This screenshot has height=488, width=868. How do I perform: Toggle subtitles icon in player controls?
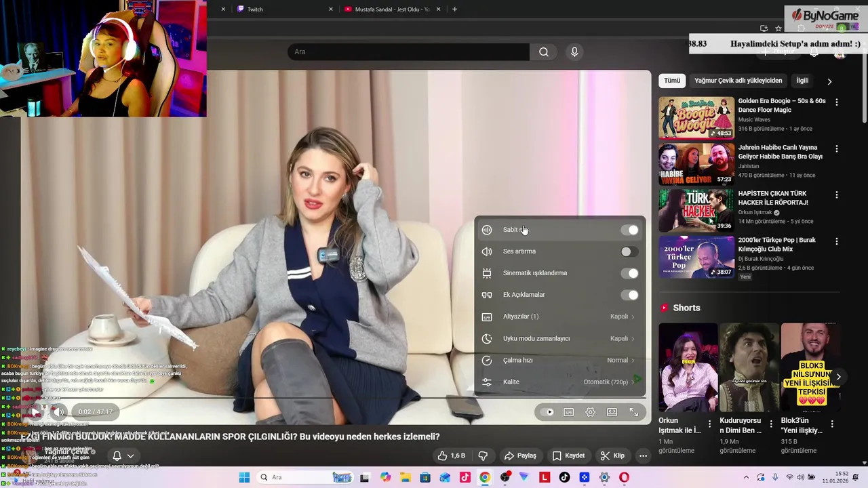pos(569,412)
